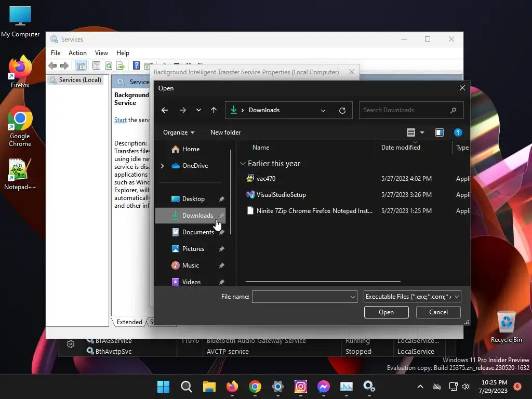Toggle the preview pane in the Open dialog
This screenshot has width=532, height=399.
click(x=440, y=132)
